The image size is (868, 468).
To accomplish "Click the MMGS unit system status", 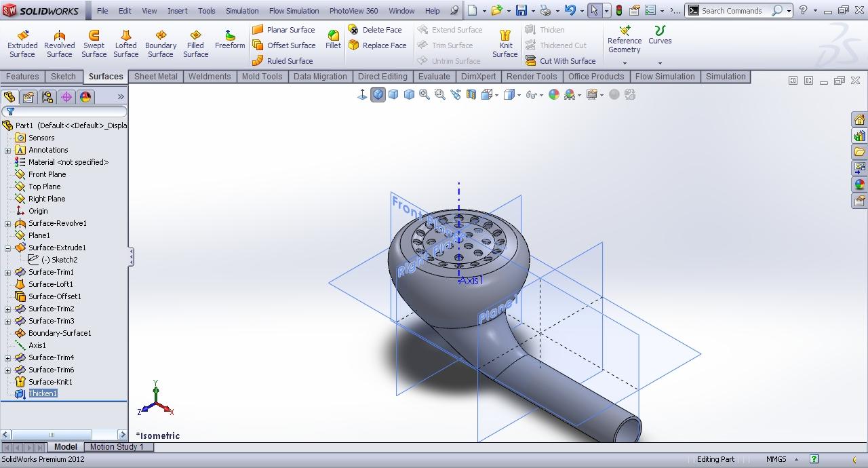I will pyautogui.click(x=776, y=459).
